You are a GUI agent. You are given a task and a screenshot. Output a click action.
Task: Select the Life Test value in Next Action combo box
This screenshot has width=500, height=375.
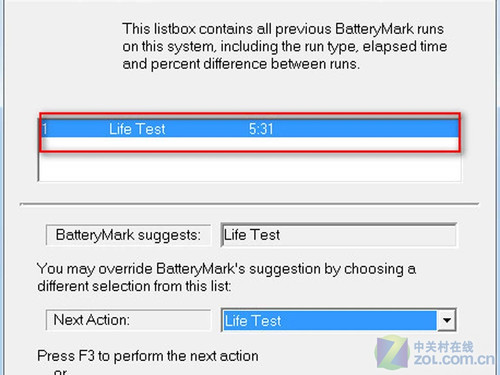click(329, 321)
